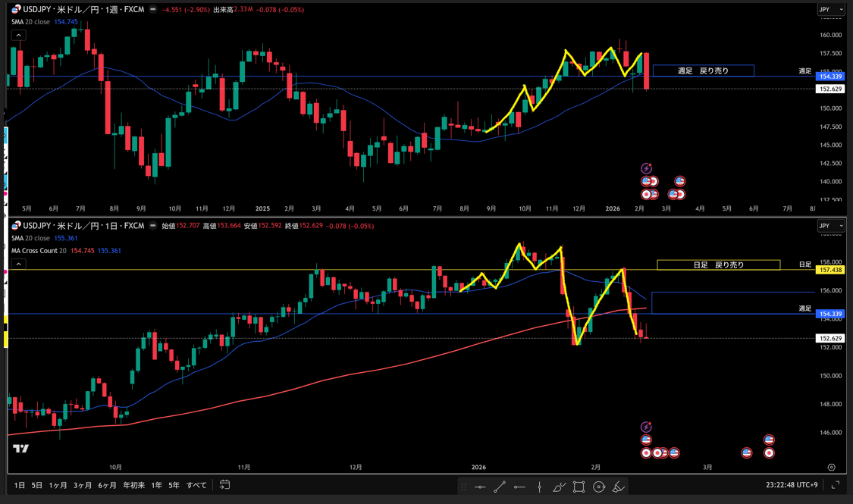Collapse the daily chart indicator legend
Screen dimensions: 853x504
click(x=18, y=264)
